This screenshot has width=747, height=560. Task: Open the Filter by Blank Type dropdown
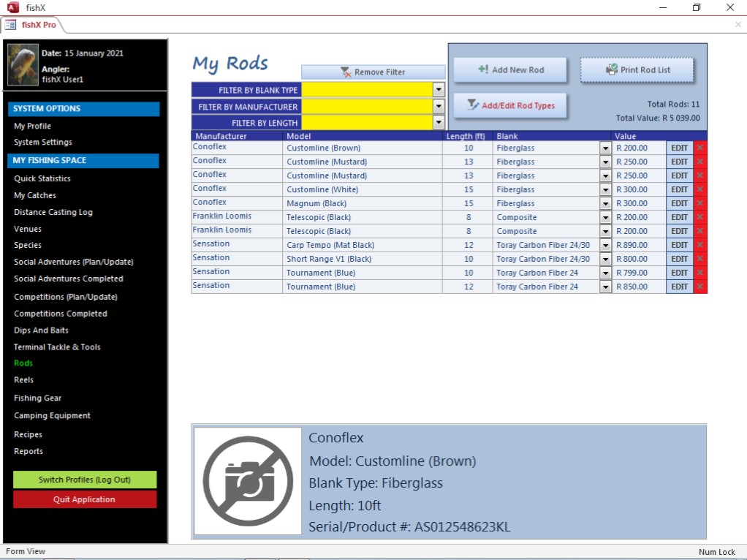click(439, 89)
